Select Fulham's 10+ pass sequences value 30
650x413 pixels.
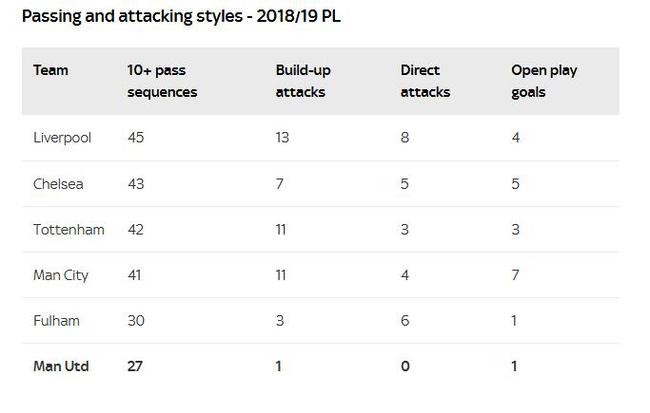click(137, 321)
